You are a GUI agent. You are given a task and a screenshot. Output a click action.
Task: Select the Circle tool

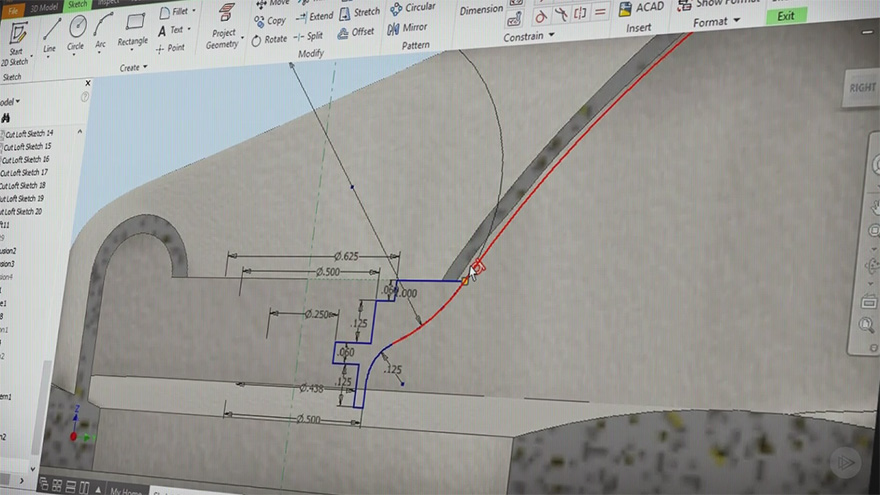(76, 34)
